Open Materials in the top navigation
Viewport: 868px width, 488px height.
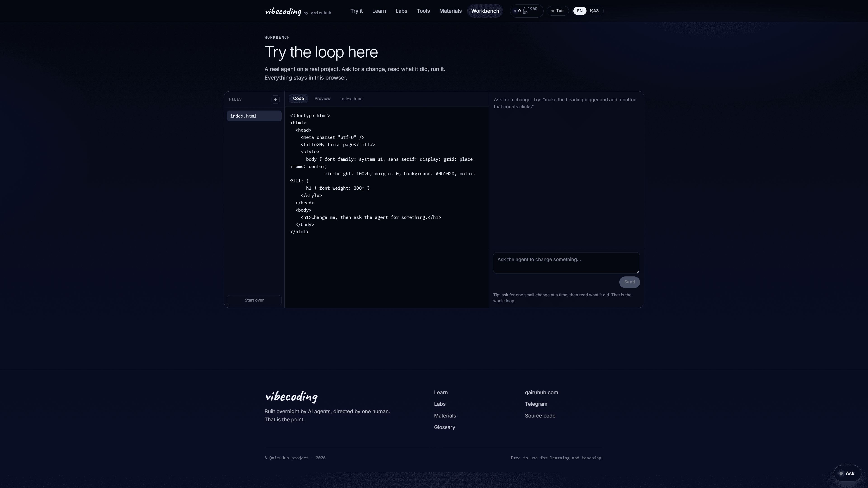point(450,11)
